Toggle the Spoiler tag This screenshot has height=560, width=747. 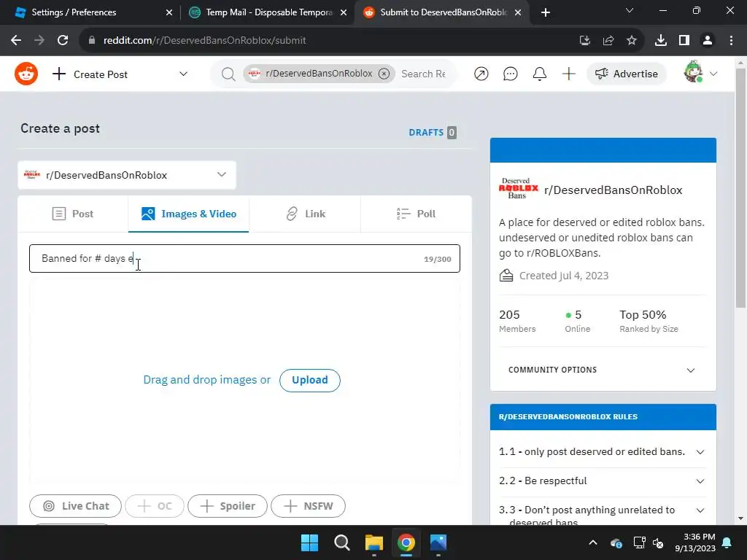point(228,506)
